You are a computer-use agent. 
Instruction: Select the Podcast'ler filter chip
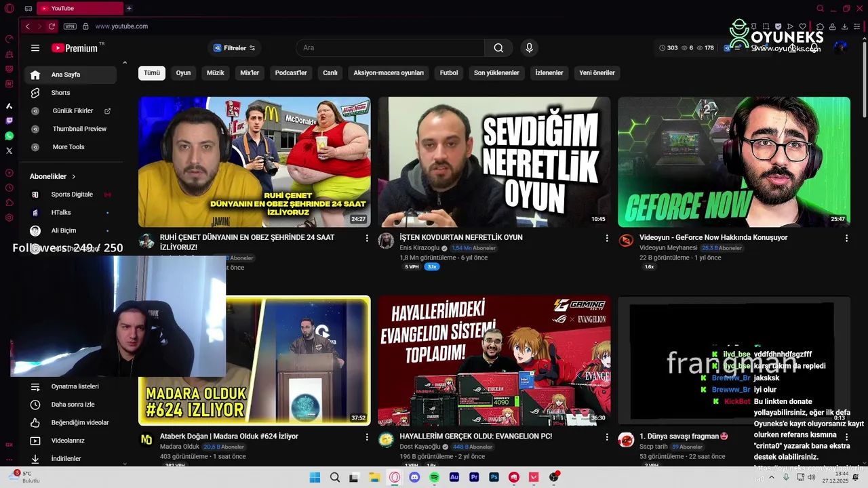tap(291, 73)
